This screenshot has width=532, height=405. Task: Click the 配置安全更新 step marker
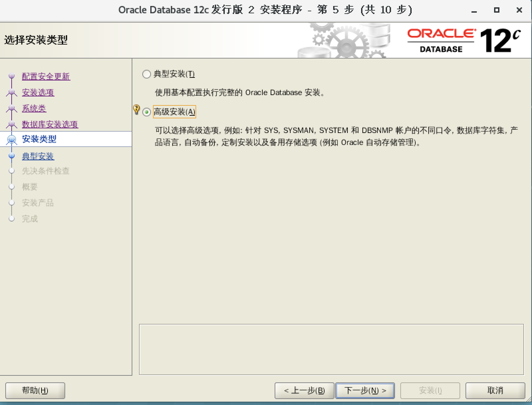tap(12, 76)
